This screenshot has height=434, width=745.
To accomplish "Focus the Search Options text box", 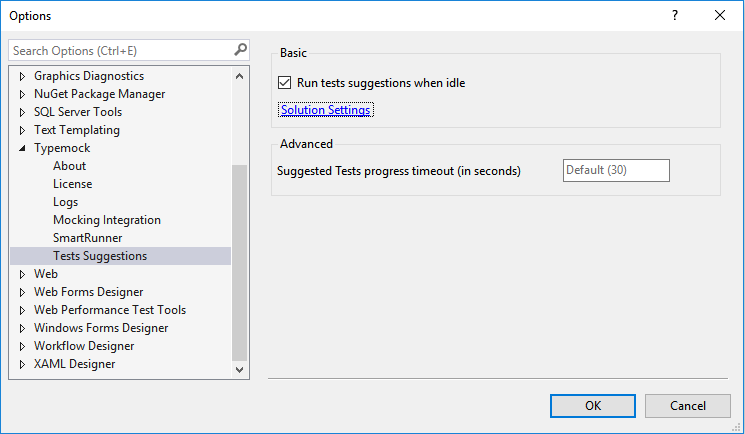I will pyautogui.click(x=120, y=50).
